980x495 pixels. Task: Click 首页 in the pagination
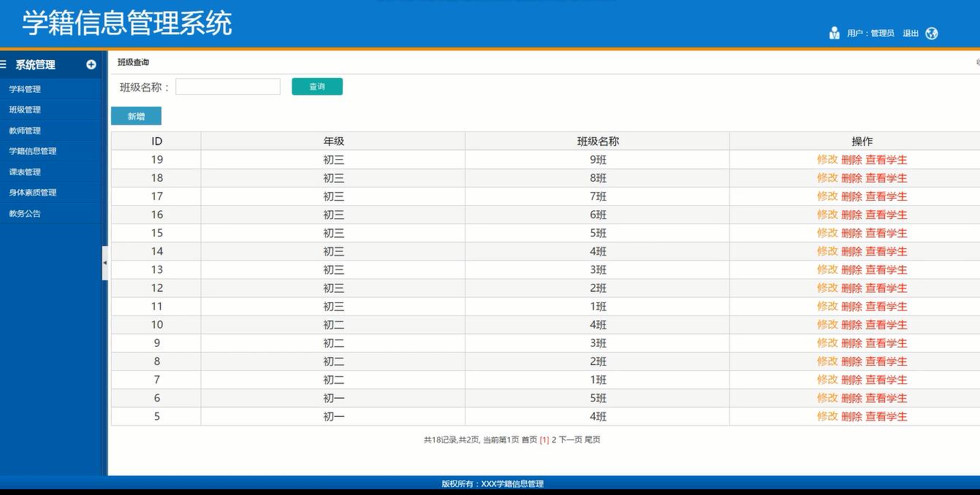pyautogui.click(x=529, y=440)
